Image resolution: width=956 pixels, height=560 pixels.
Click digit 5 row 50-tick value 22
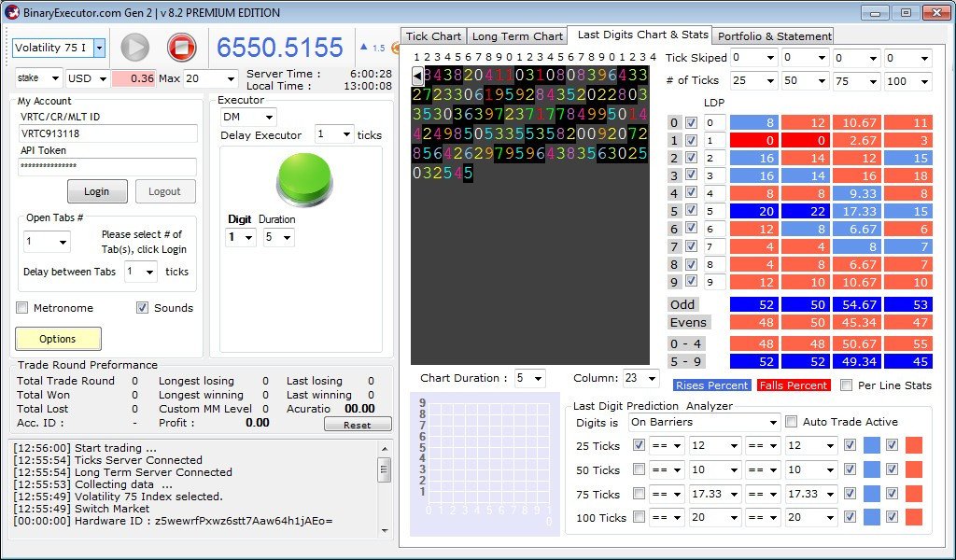pyautogui.click(x=805, y=212)
